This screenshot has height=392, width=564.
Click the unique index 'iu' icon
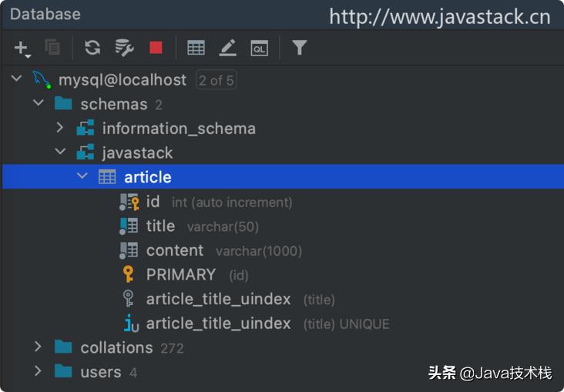131,323
